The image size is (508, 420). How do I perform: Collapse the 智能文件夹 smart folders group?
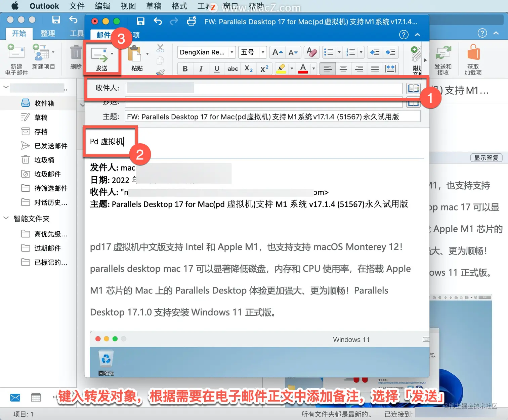(6, 218)
